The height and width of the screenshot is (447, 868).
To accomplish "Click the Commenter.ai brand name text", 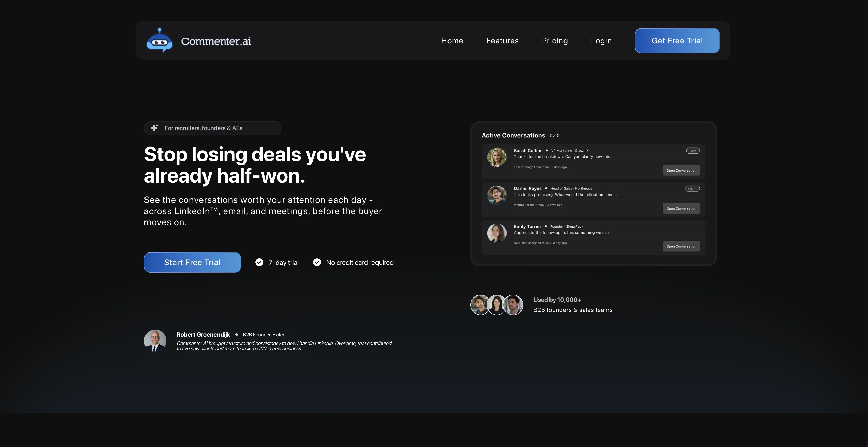I will click(216, 41).
